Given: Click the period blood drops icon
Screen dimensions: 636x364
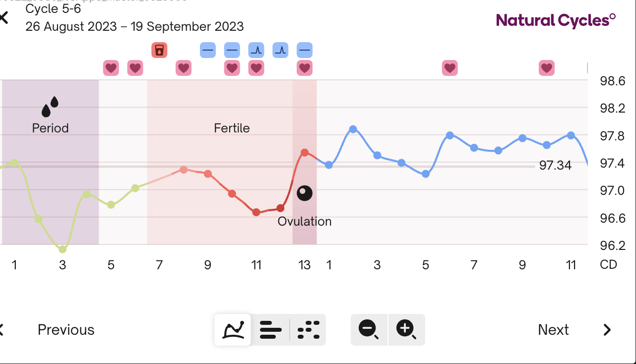Looking at the screenshot, I should pos(50,107).
